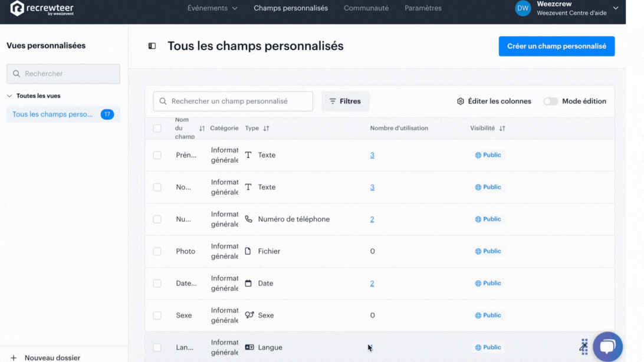This screenshot has height=362, width=644.
Task: Open the Événements dropdown menu
Action: [x=212, y=8]
